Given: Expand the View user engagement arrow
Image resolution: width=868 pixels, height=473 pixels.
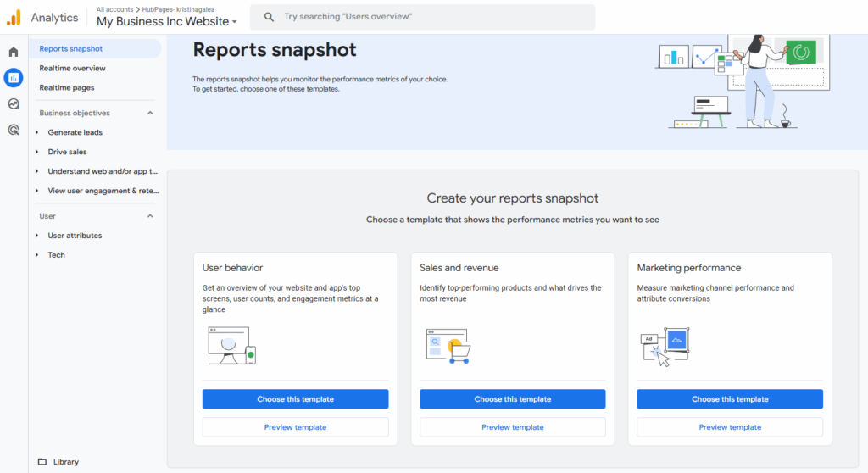Looking at the screenshot, I should click(37, 191).
